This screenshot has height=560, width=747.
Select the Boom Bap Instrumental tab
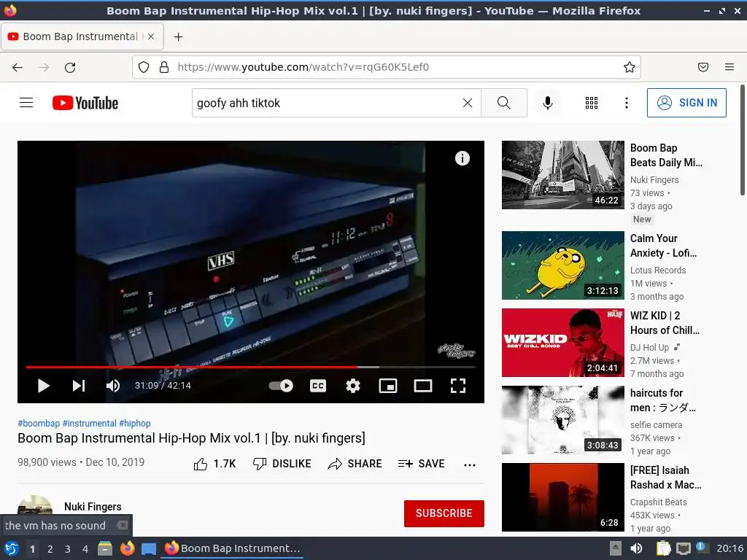pos(82,36)
